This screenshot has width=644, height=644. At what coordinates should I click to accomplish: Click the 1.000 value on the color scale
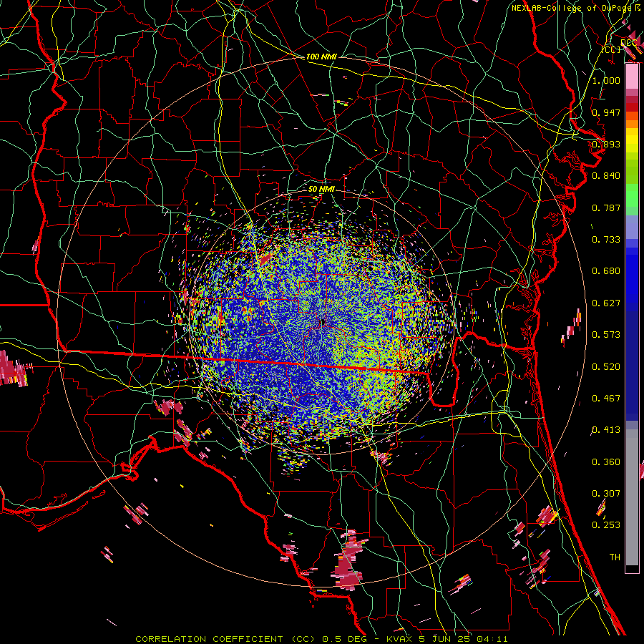click(x=606, y=80)
